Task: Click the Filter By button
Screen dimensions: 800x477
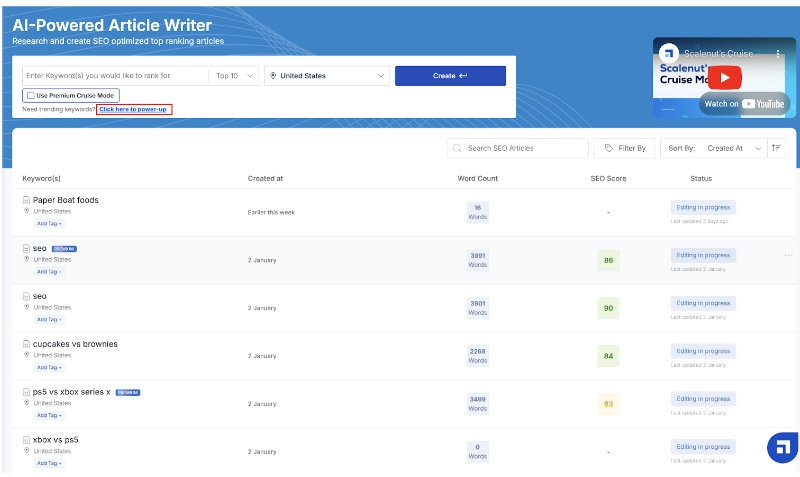Action: pos(625,148)
